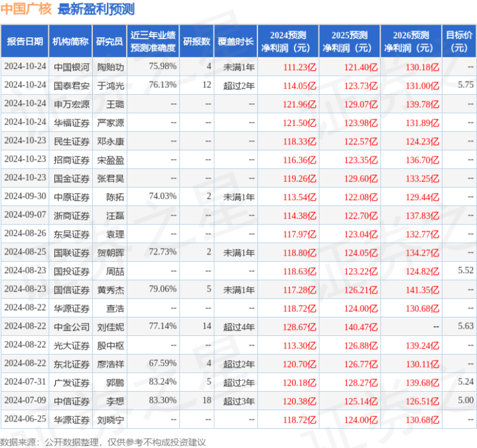Viewport: 477px width, 448px height.
Task: Select the 5.24 target price
Action: [466, 381]
